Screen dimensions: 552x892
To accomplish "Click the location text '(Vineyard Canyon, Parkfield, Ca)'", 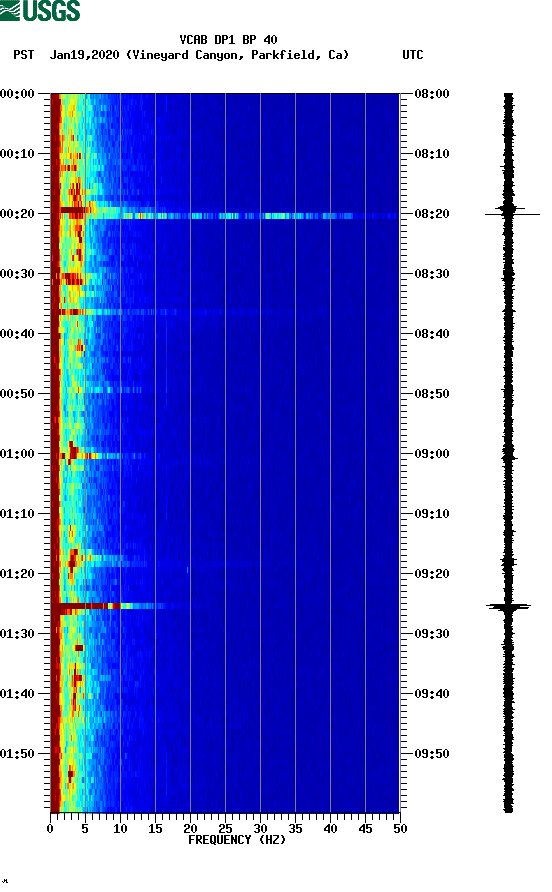I will tap(237, 55).
